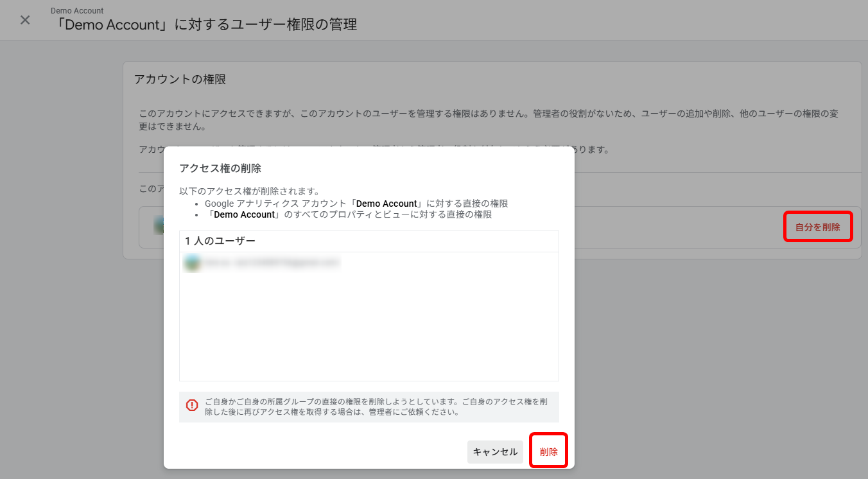868x479 pixels.
Task: Click the アカウントの権限 section heading
Action: click(x=180, y=80)
